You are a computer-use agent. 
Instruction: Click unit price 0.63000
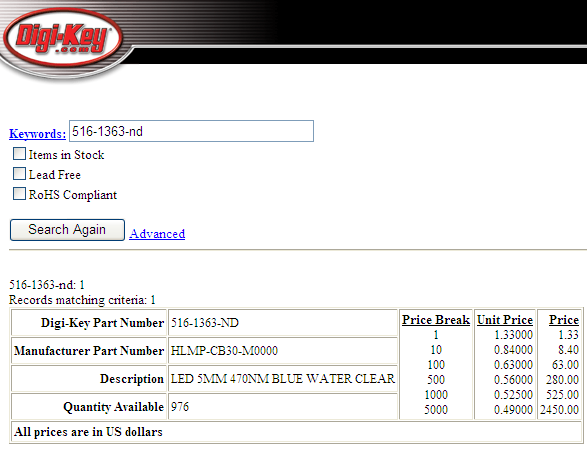[513, 365]
